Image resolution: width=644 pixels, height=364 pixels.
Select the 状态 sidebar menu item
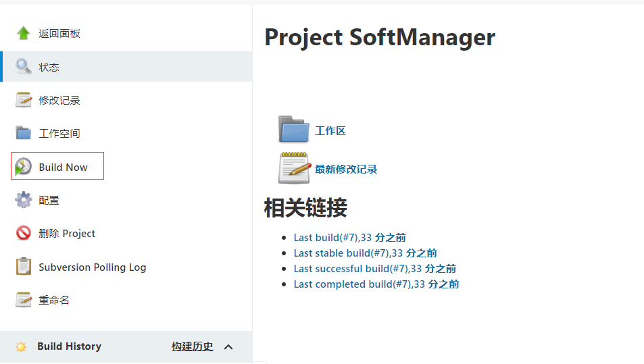pos(127,66)
